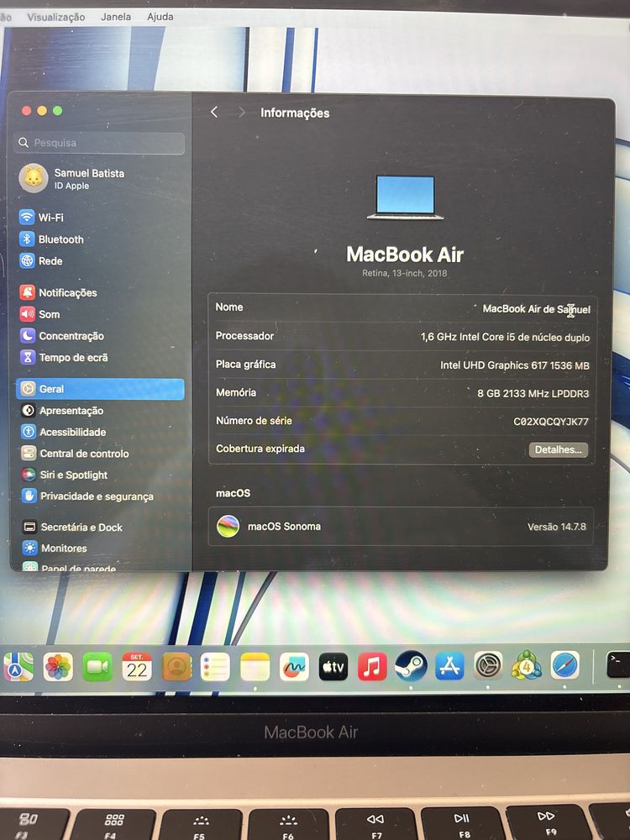Click the processor value 1,6 GHz Intel Core i5
Image resolution: width=630 pixels, height=840 pixels.
tap(505, 337)
